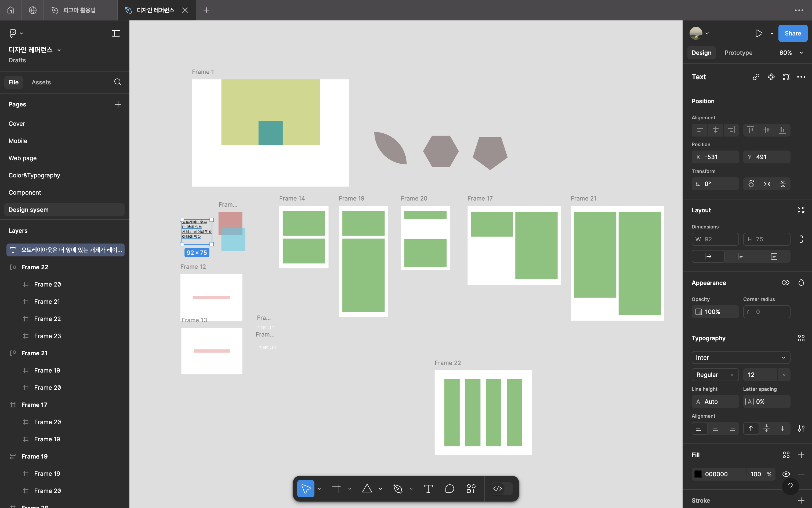This screenshot has width=812, height=508.
Task: Click the align top icon
Action: [x=751, y=130]
